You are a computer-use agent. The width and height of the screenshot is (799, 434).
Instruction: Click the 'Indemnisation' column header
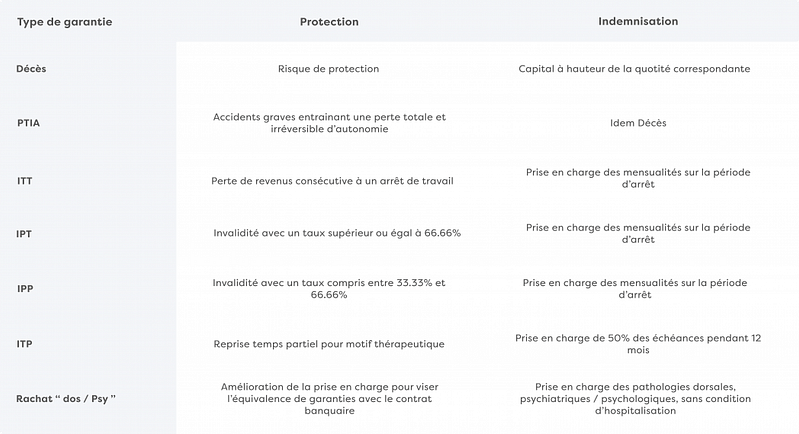pos(638,21)
